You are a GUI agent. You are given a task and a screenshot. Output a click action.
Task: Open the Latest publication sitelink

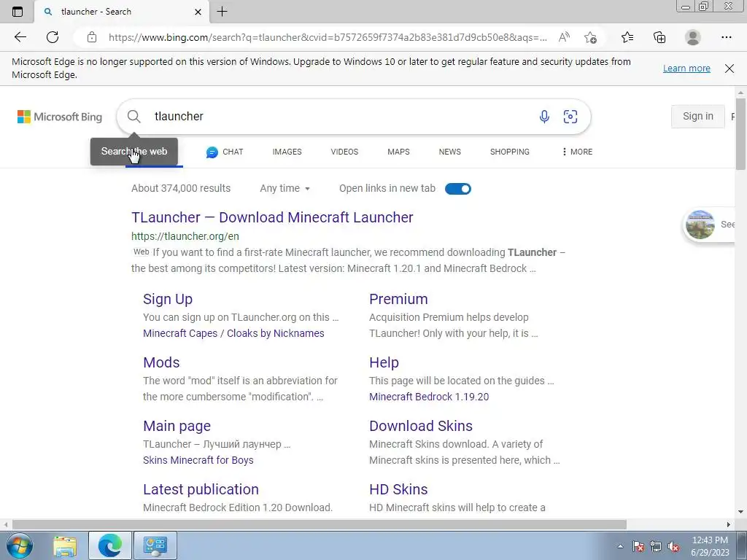pyautogui.click(x=201, y=489)
